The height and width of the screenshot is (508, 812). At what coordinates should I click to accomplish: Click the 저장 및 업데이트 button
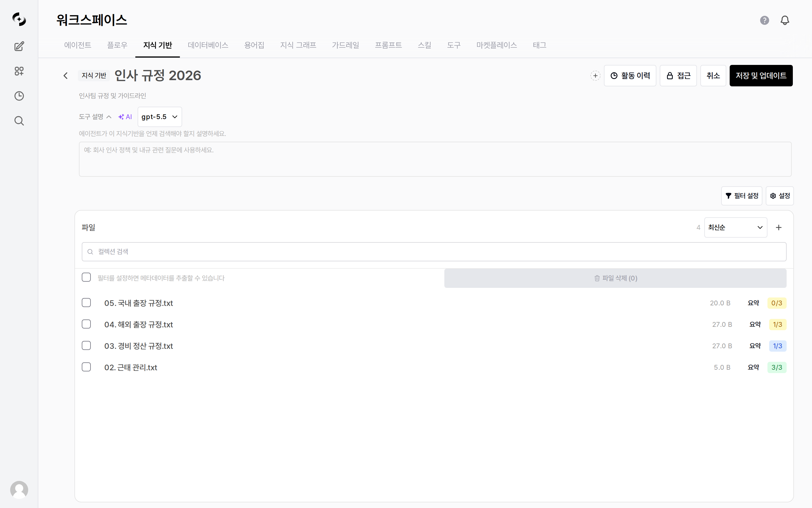coord(761,76)
